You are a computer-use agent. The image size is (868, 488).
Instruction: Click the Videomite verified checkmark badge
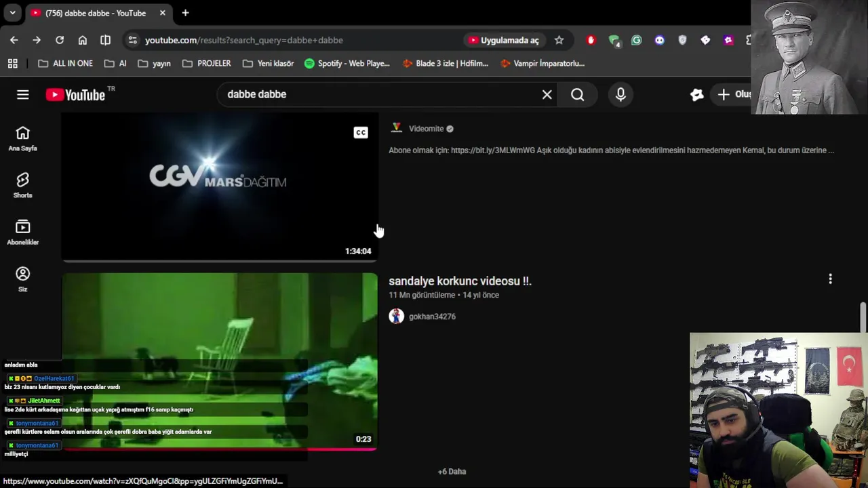(450, 129)
